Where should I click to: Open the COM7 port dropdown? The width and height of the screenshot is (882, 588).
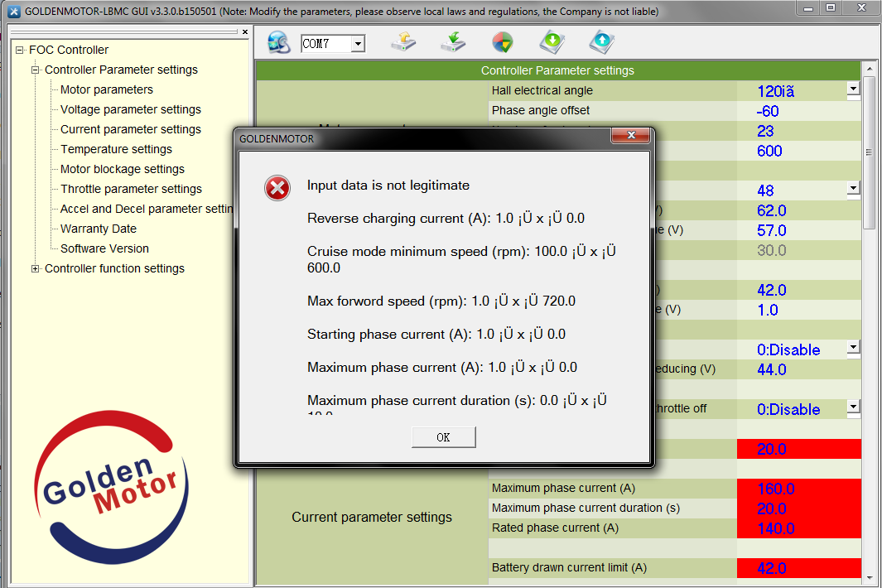point(358,44)
